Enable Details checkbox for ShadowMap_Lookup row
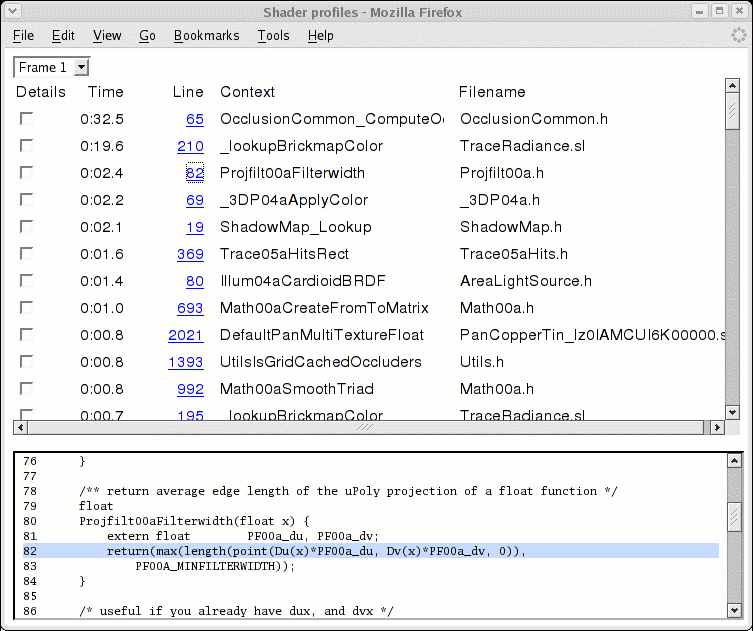 tap(26, 227)
